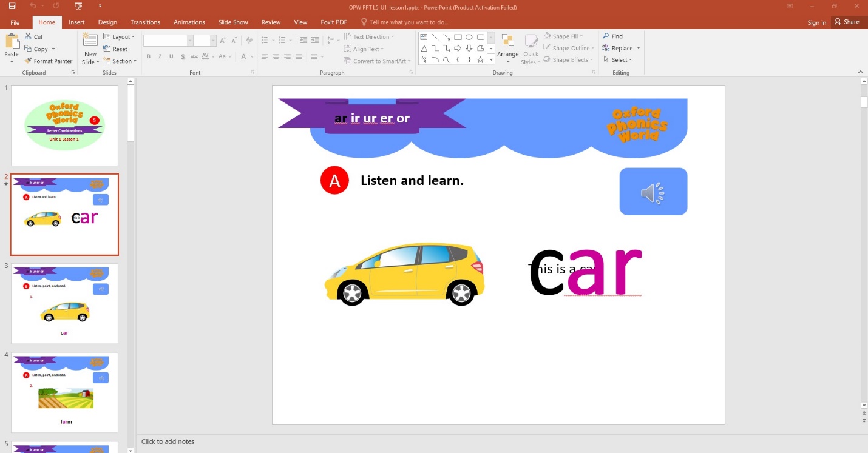Open the Section dropdown
The height and width of the screenshot is (453, 868).
[120, 61]
